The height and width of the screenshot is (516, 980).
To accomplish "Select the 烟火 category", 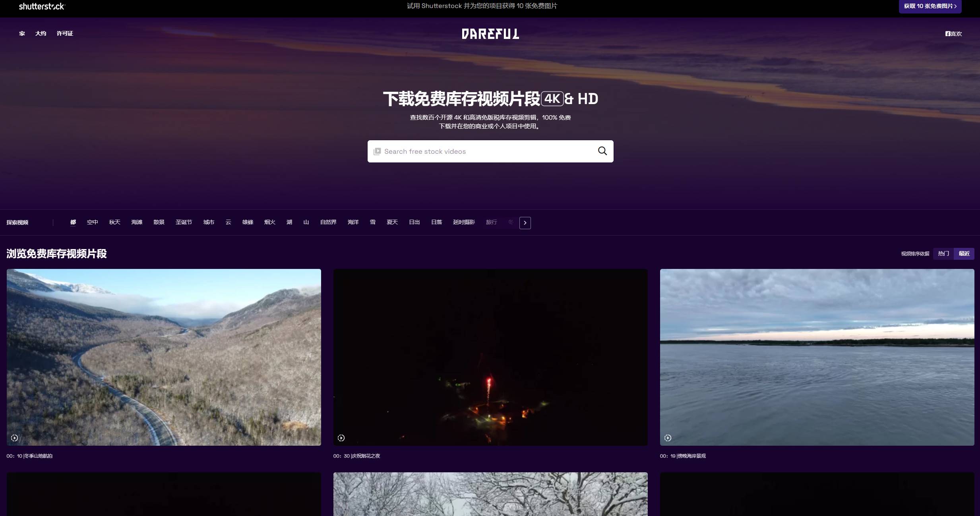I will pyautogui.click(x=270, y=222).
